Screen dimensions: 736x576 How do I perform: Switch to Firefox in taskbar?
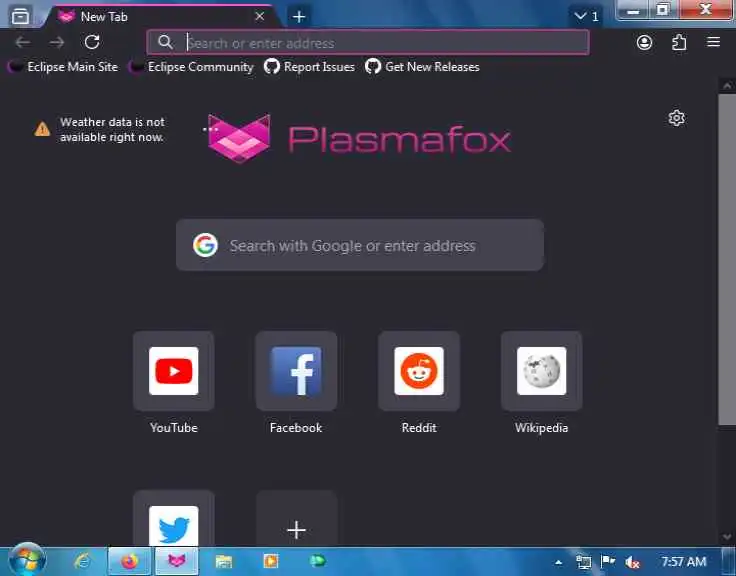pyautogui.click(x=129, y=561)
